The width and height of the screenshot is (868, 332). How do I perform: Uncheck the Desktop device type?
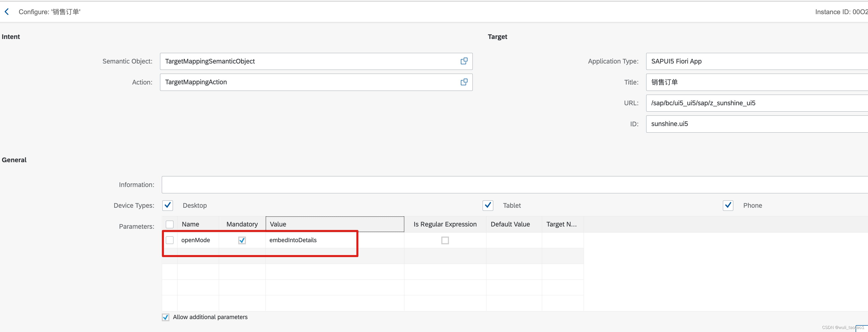coord(167,205)
